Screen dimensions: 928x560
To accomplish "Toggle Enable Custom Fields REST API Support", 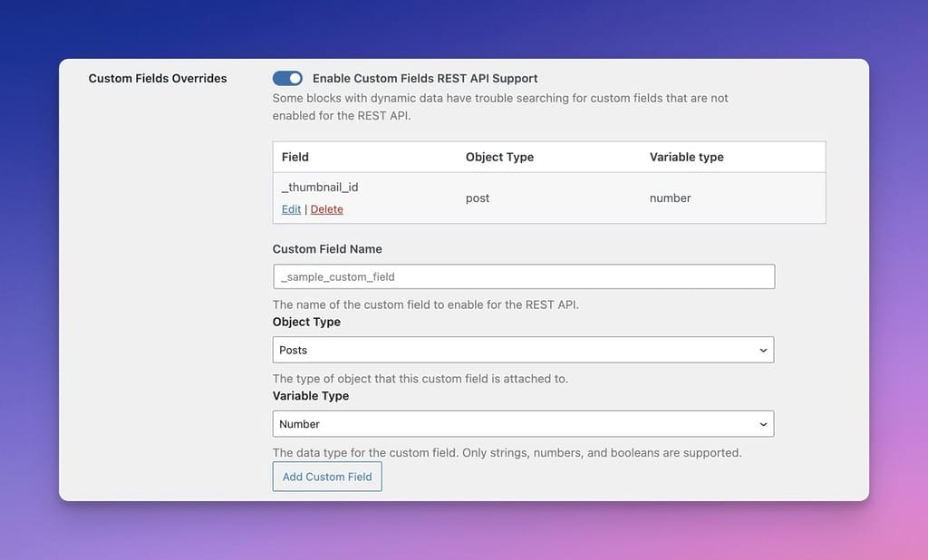I will point(286,78).
